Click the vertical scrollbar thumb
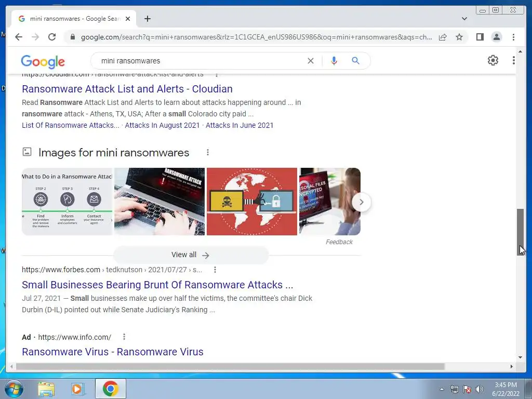Viewport: 532px width, 399px height. 520,232
